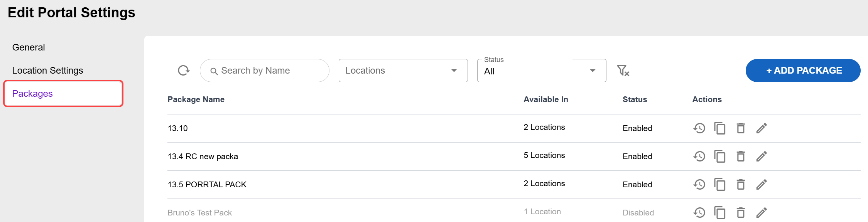Expand the Status dropdown showing All
The height and width of the screenshot is (222, 868).
click(x=541, y=71)
